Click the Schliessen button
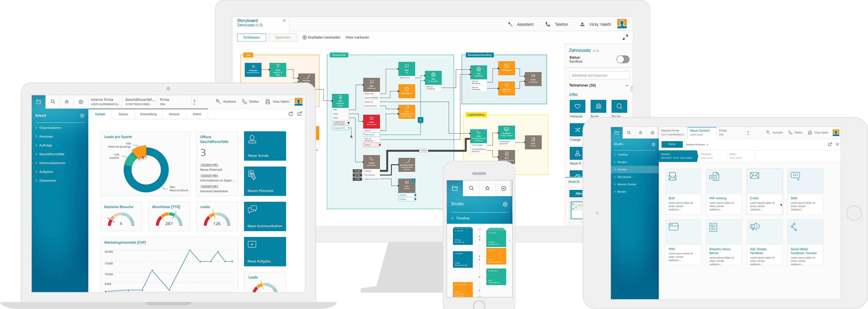The image size is (868, 309). point(251,37)
